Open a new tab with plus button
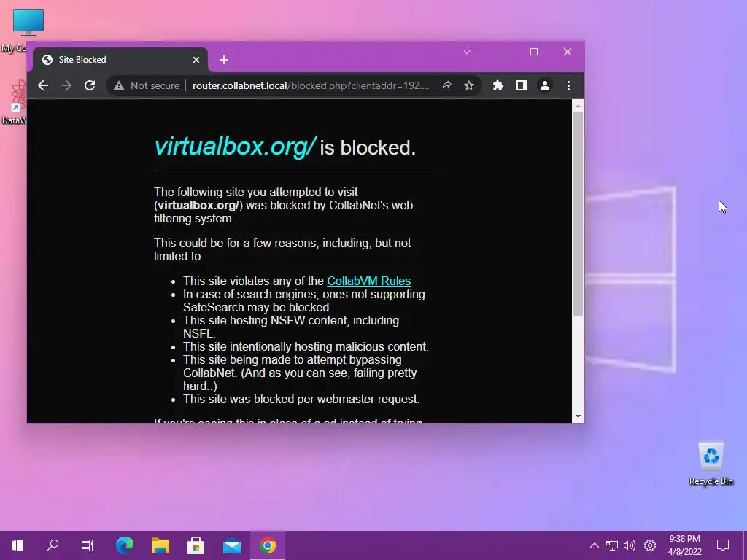The width and height of the screenshot is (747, 560). (224, 60)
